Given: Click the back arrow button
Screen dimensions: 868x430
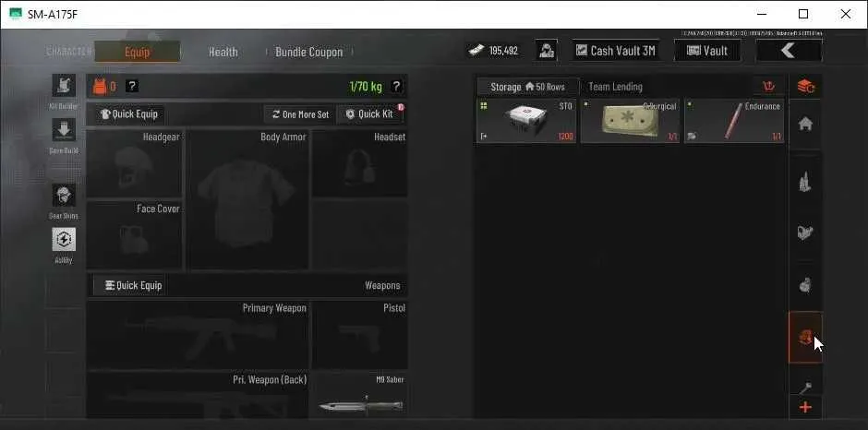Looking at the screenshot, I should (789, 51).
